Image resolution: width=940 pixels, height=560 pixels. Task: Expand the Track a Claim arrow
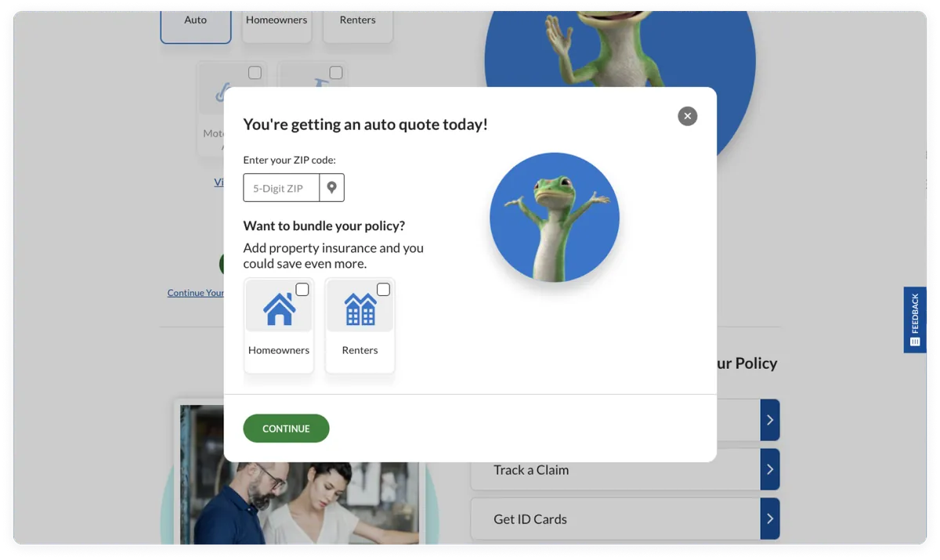coord(770,470)
